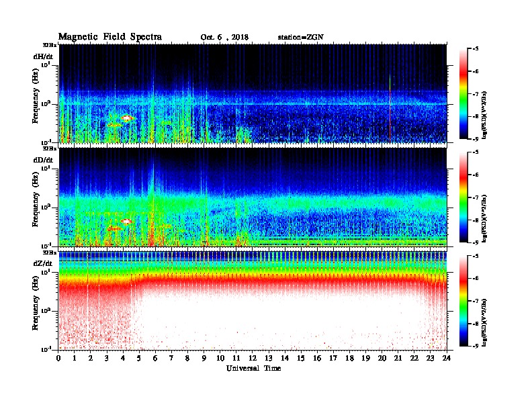Click "-8" tick on the dH/dt color bar
532x411 pixels.
tap(476, 116)
